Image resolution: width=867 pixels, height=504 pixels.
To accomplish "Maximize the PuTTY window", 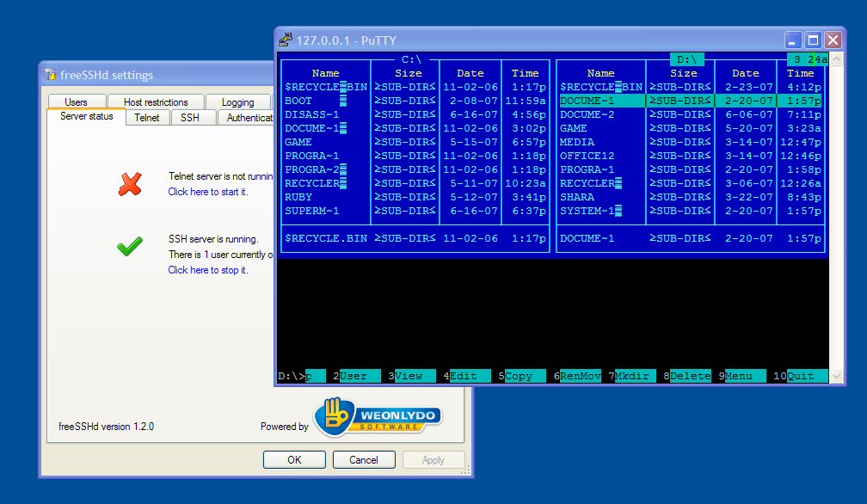I will point(813,40).
